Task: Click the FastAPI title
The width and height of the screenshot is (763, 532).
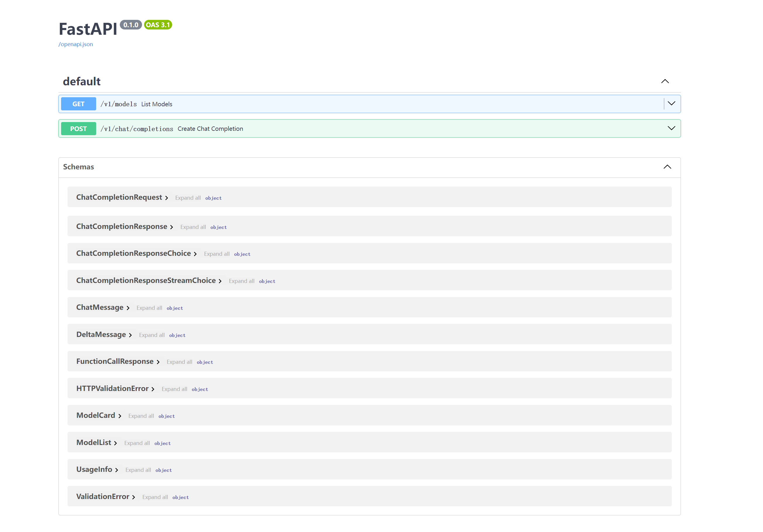Action: click(x=88, y=29)
